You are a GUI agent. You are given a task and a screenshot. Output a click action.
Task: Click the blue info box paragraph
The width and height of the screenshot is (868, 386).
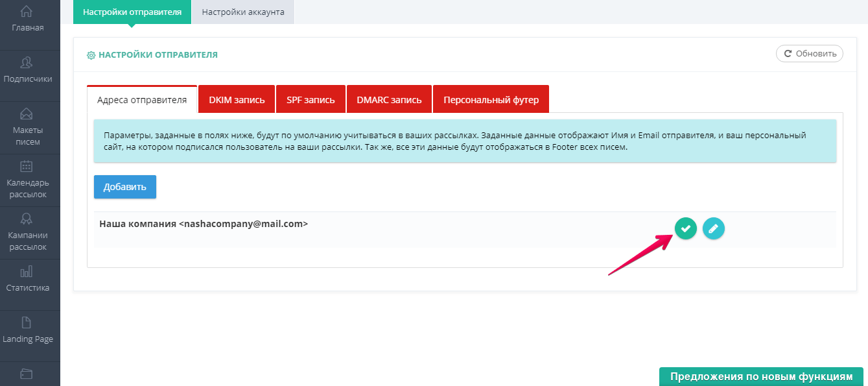pos(465,141)
